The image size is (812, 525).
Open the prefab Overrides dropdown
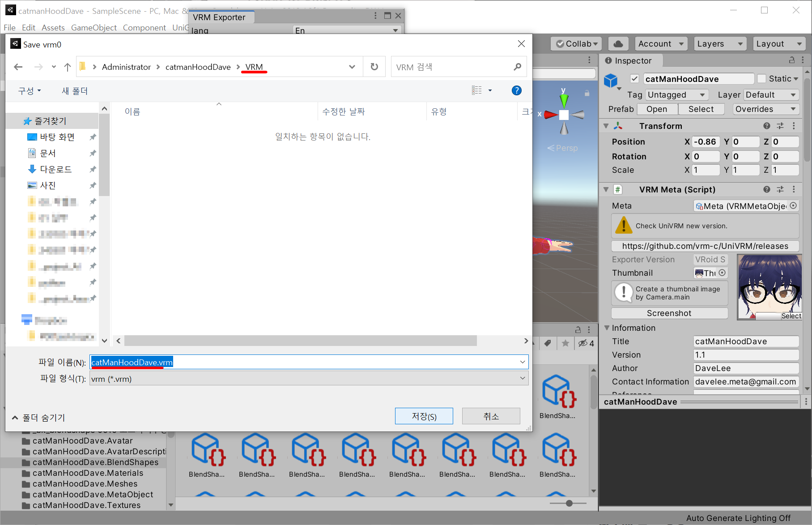coord(766,109)
